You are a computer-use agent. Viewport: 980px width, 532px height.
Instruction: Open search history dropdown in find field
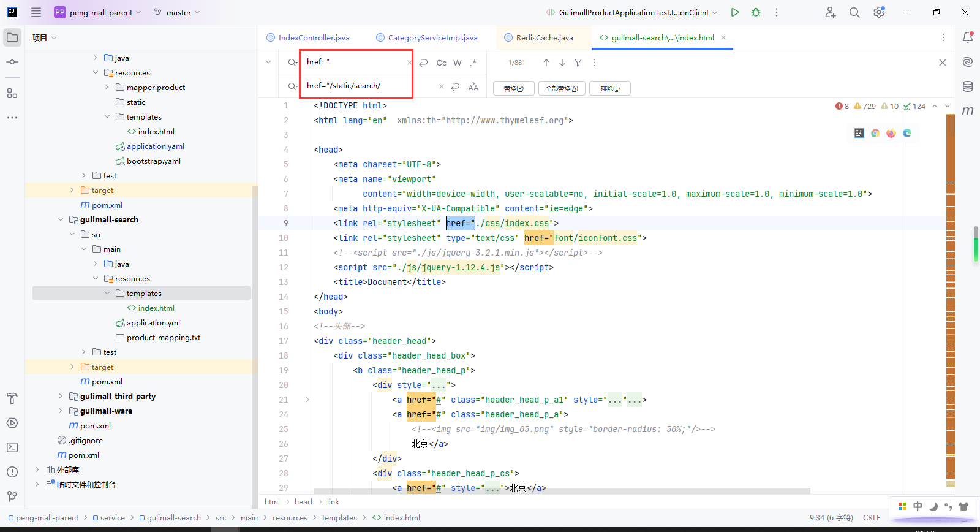[293, 63]
